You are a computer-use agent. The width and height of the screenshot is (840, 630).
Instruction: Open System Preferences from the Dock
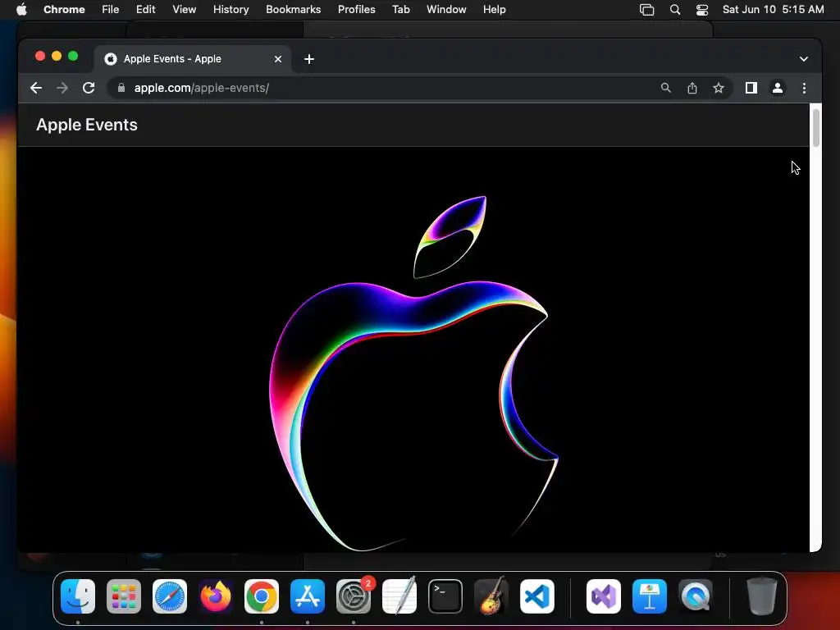354,596
